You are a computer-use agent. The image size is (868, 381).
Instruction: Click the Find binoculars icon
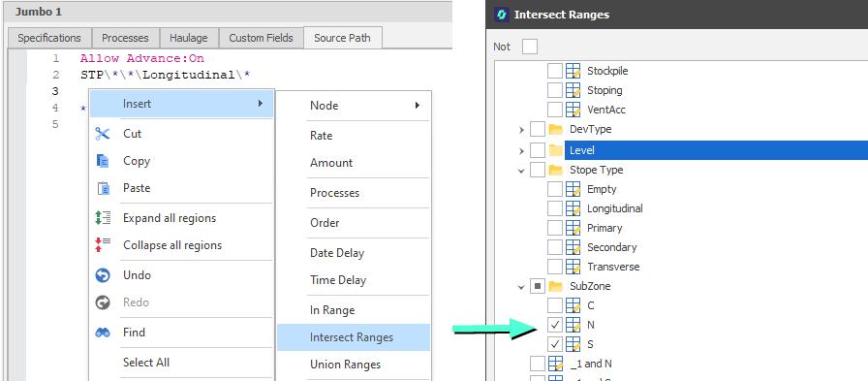[x=103, y=333]
